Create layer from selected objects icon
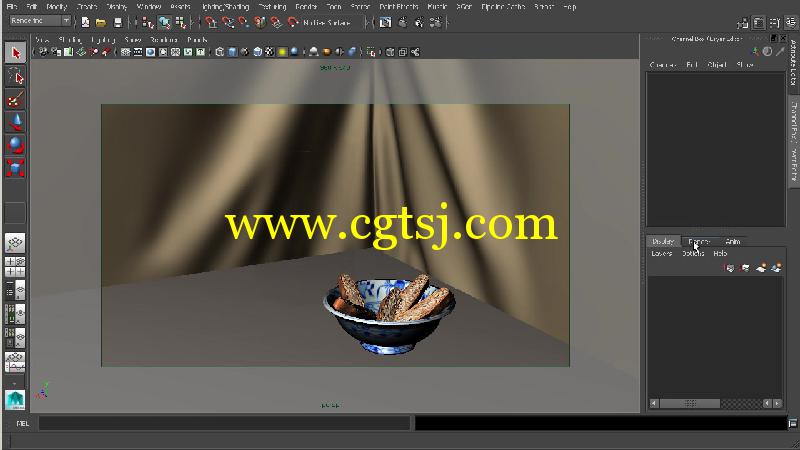Viewport: 800px width, 450px height. (x=776, y=268)
